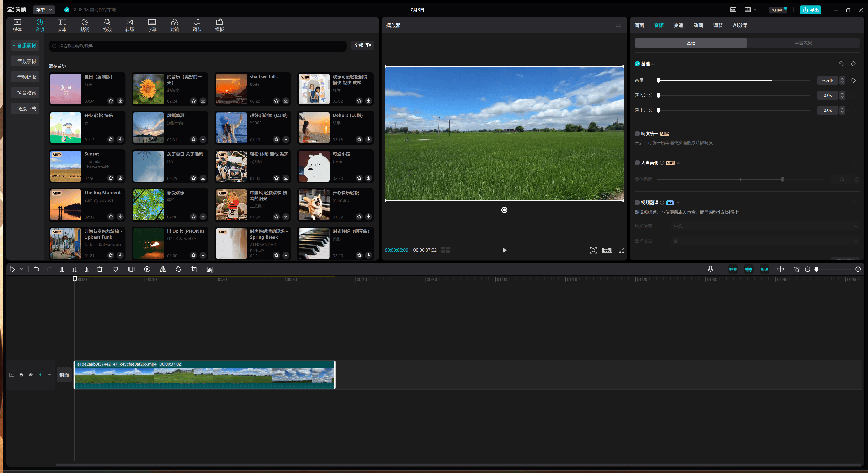The width and height of the screenshot is (868, 473).
Task: Toggle the 基础 checkbox
Action: (x=637, y=64)
